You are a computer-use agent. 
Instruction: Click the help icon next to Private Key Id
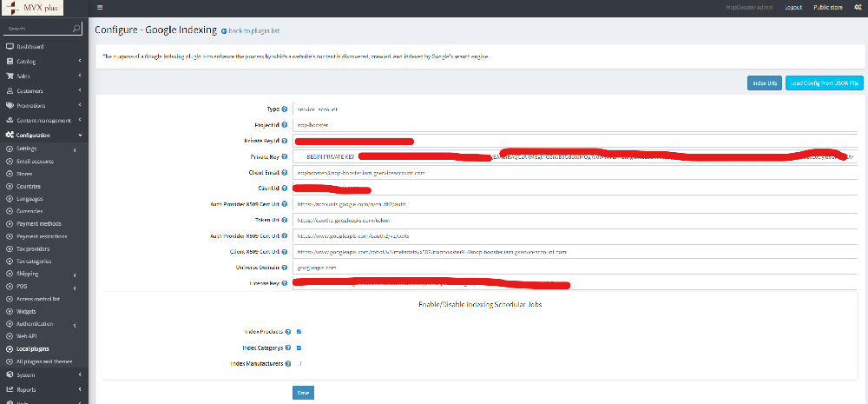click(285, 141)
